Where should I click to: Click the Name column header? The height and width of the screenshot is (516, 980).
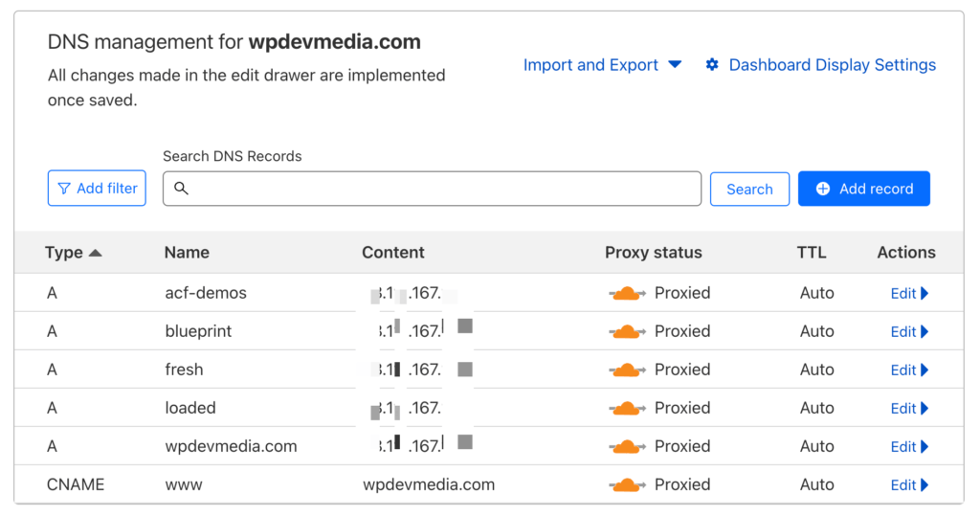click(187, 253)
